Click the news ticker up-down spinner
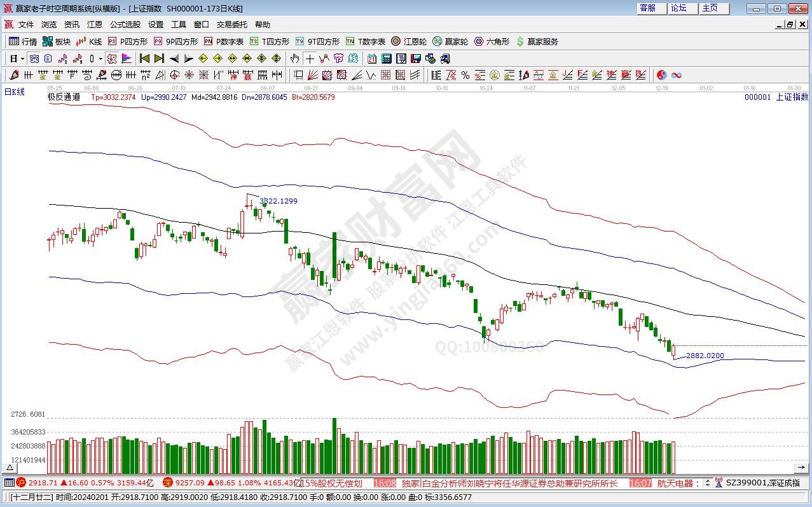The image size is (812, 507). (x=709, y=483)
